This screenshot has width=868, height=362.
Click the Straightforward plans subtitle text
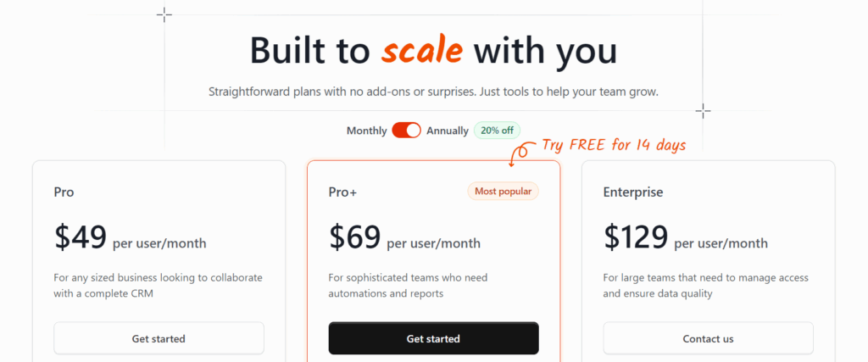[433, 92]
